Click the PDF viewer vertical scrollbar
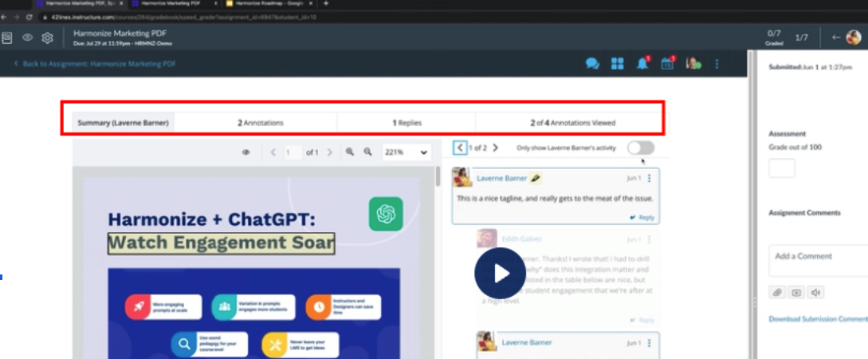868x359 pixels. (438, 177)
